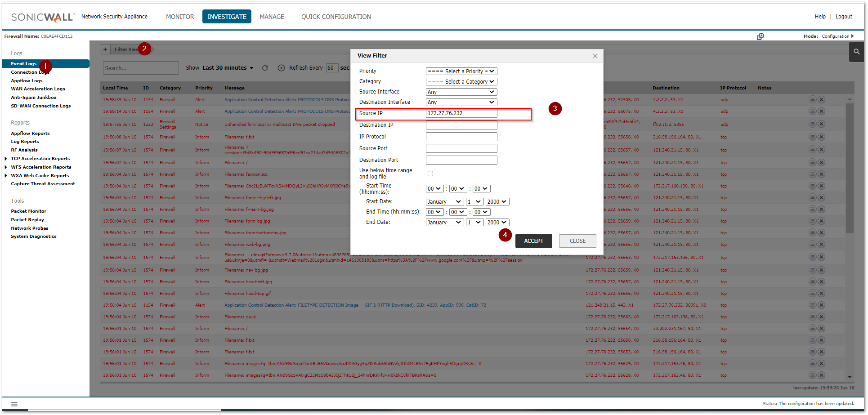868x415 pixels.
Task: Open the QUICK CONFIGURATION tab
Action: click(336, 17)
